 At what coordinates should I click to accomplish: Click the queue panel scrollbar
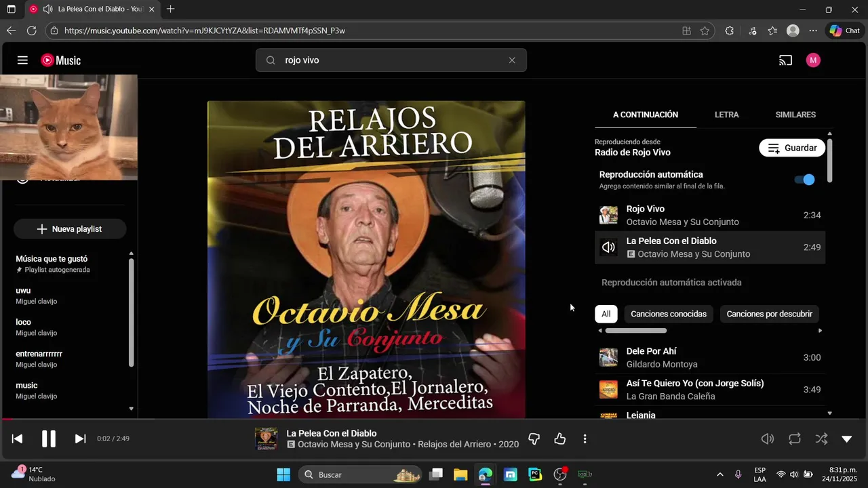tap(829, 160)
